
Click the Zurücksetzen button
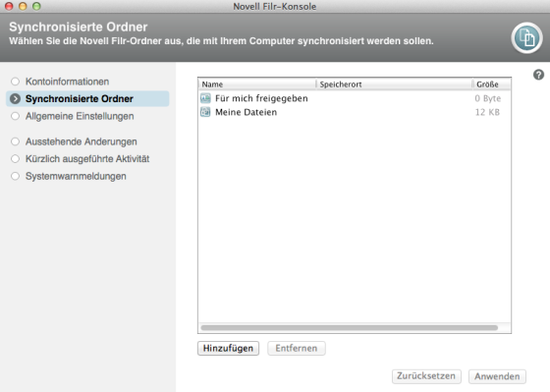coord(426,376)
